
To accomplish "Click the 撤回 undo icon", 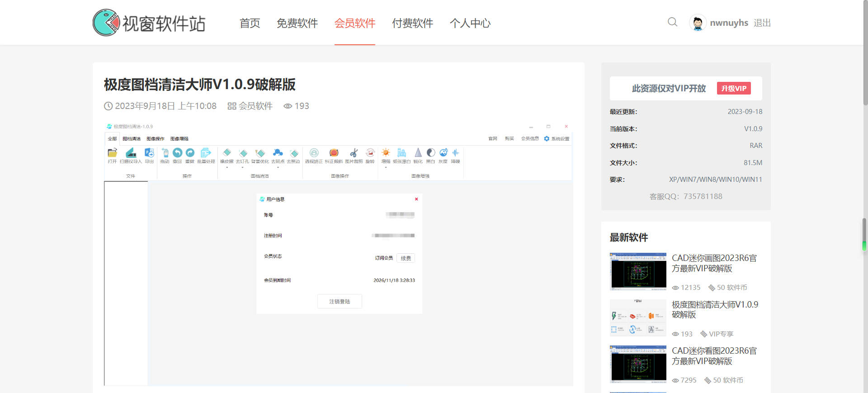I will click(x=177, y=152).
